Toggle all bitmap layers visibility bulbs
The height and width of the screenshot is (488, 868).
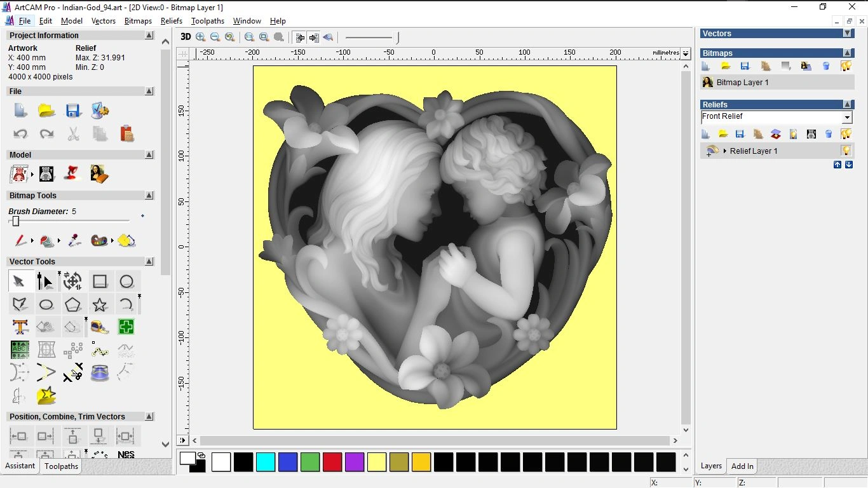click(x=846, y=66)
